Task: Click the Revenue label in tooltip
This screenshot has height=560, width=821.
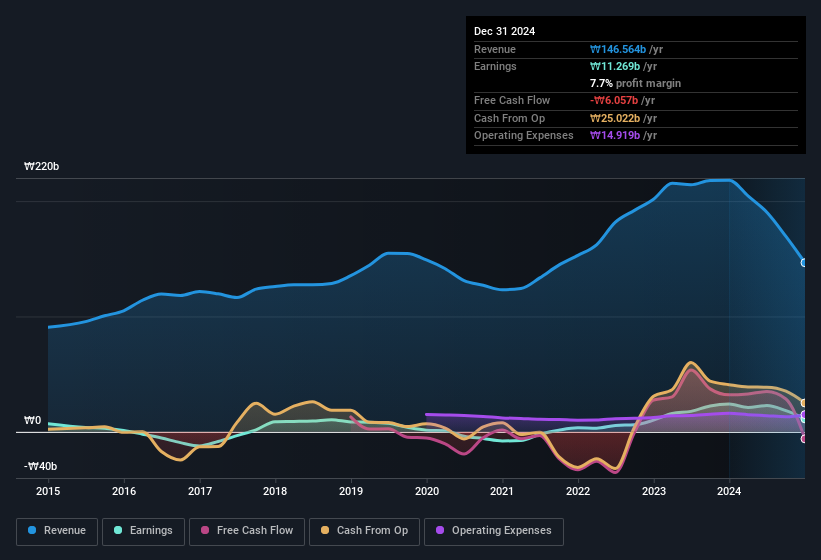Action: coord(495,49)
